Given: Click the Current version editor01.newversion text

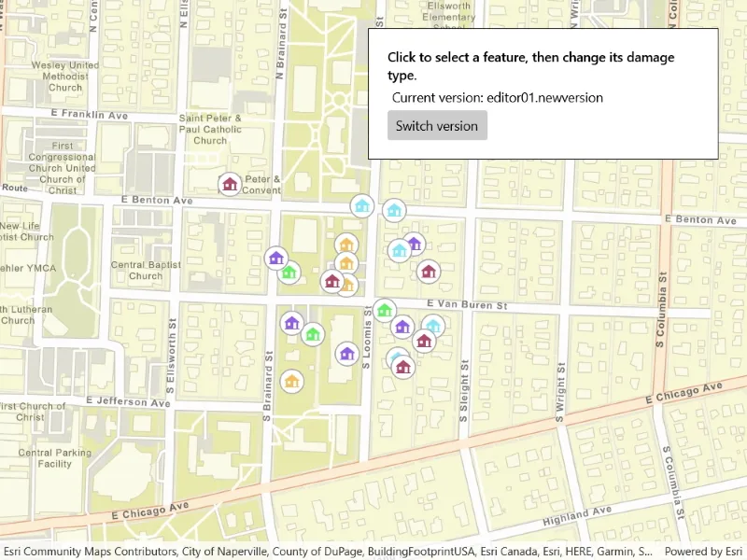Looking at the screenshot, I should 498,98.
